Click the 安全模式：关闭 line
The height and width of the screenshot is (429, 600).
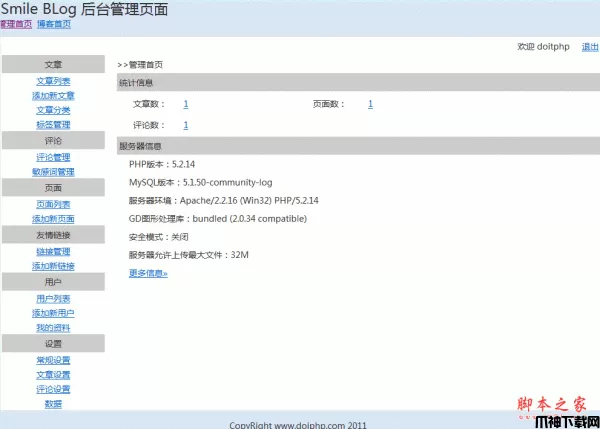[x=158, y=237]
